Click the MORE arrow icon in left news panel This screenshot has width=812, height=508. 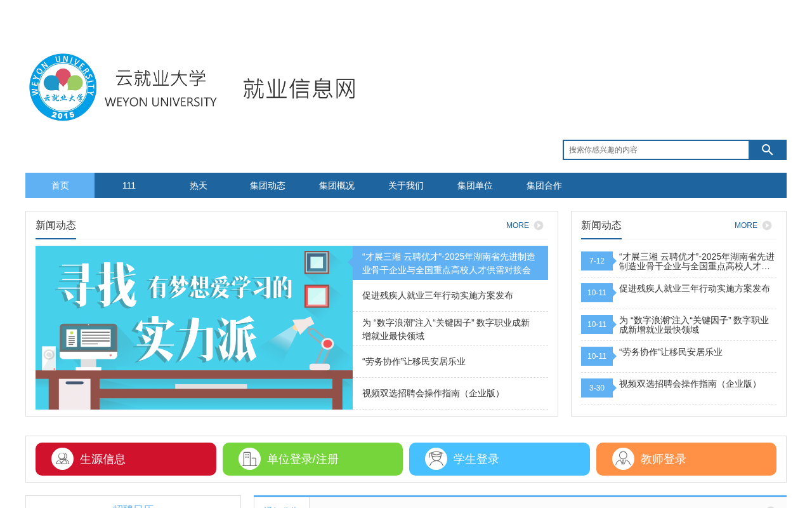coord(539,225)
